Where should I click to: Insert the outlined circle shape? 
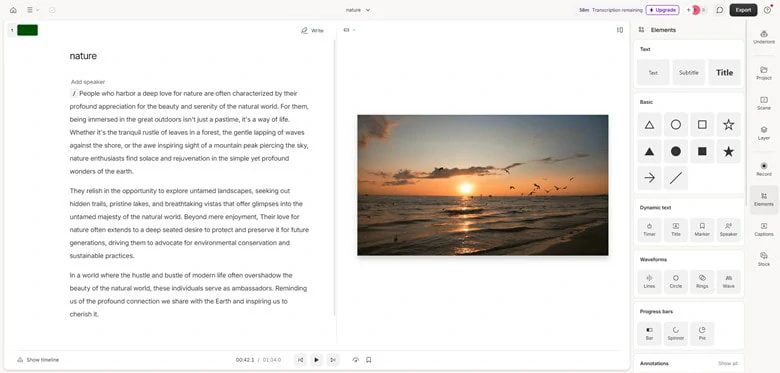676,125
